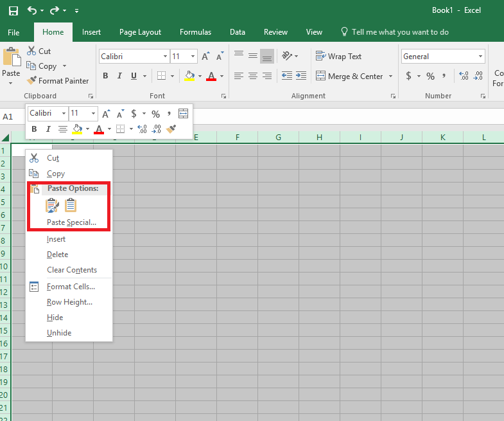Toggle Middle Align in the ribbon
Screen dimensions: 504x421
pos(253,56)
